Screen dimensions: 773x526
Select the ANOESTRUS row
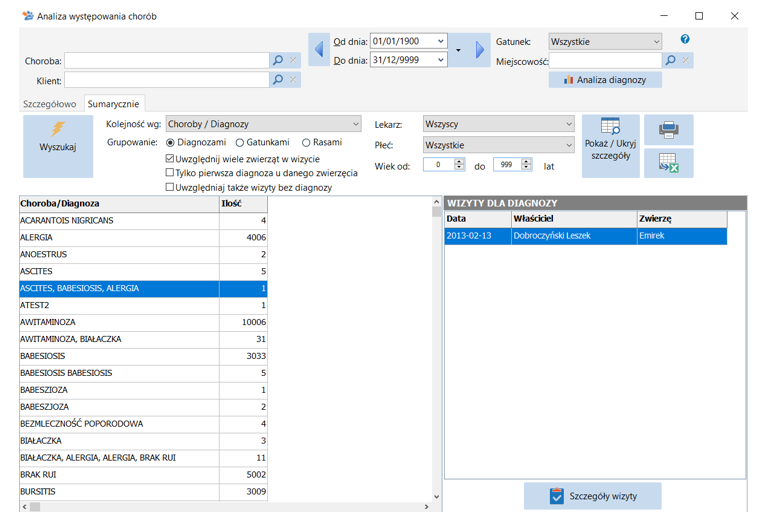pos(143,254)
